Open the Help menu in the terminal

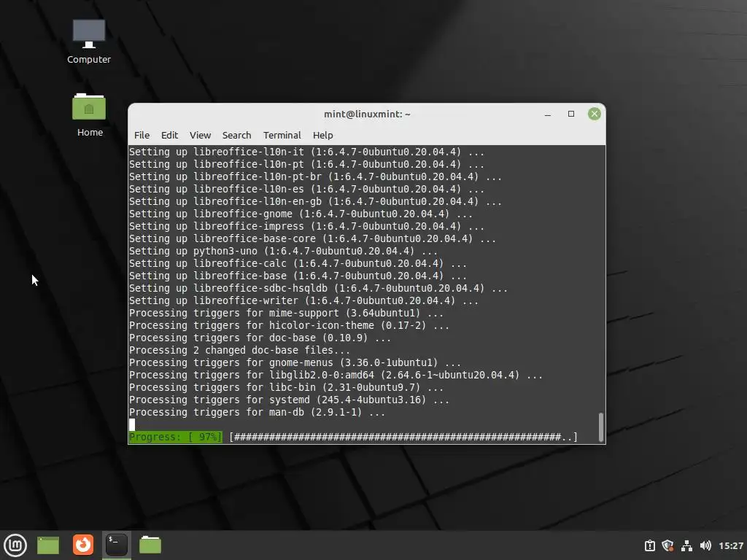coord(323,135)
